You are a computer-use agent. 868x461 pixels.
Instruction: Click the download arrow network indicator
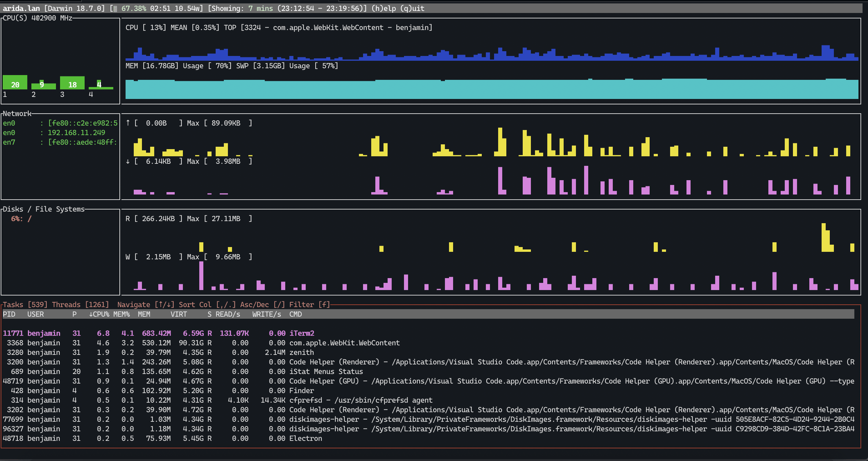128,161
